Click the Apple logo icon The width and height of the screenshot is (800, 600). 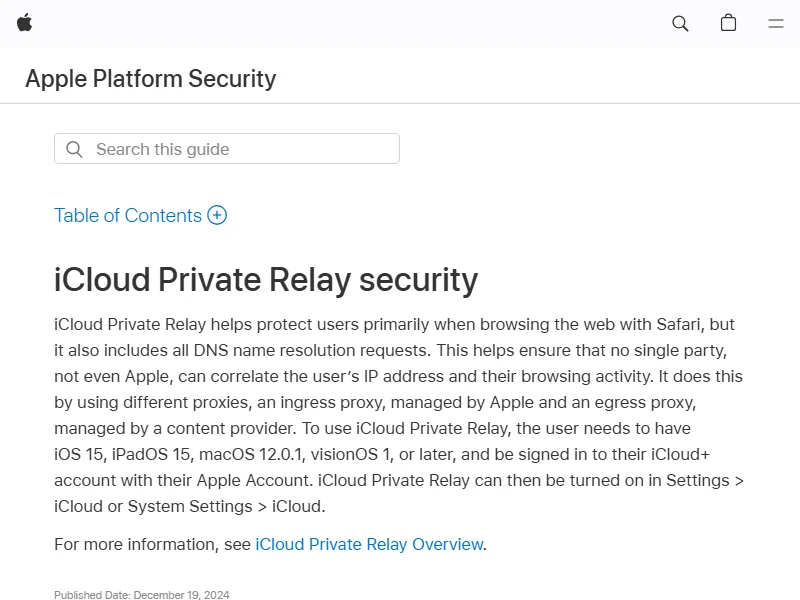click(24, 23)
